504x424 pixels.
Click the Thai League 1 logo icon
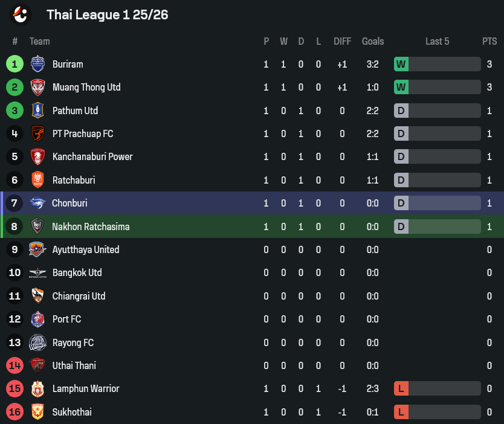tap(21, 14)
